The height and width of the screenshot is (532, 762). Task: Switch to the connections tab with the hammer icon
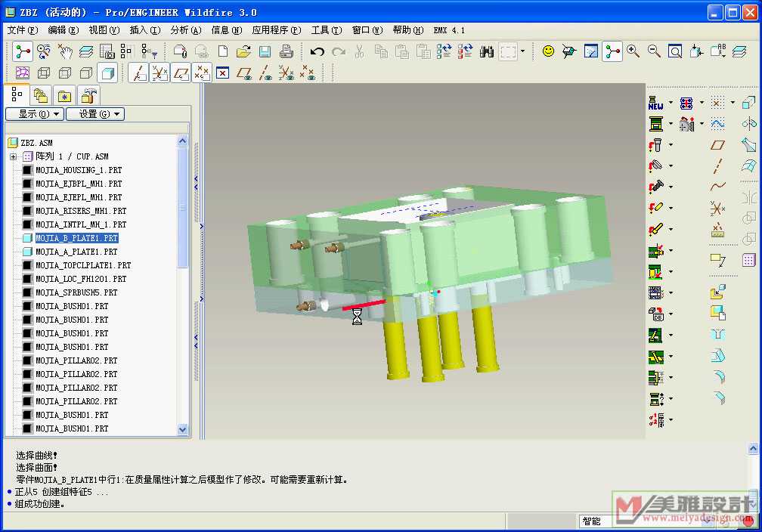tap(88, 95)
